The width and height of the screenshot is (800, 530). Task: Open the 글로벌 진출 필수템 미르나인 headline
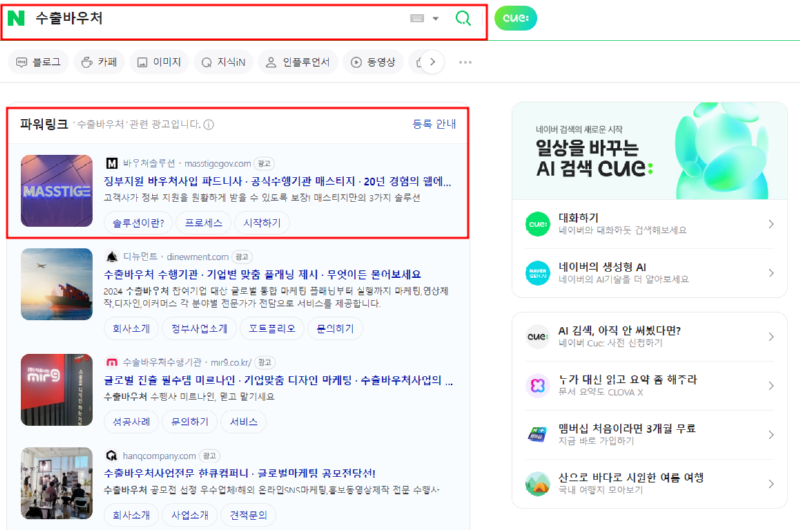click(x=278, y=380)
